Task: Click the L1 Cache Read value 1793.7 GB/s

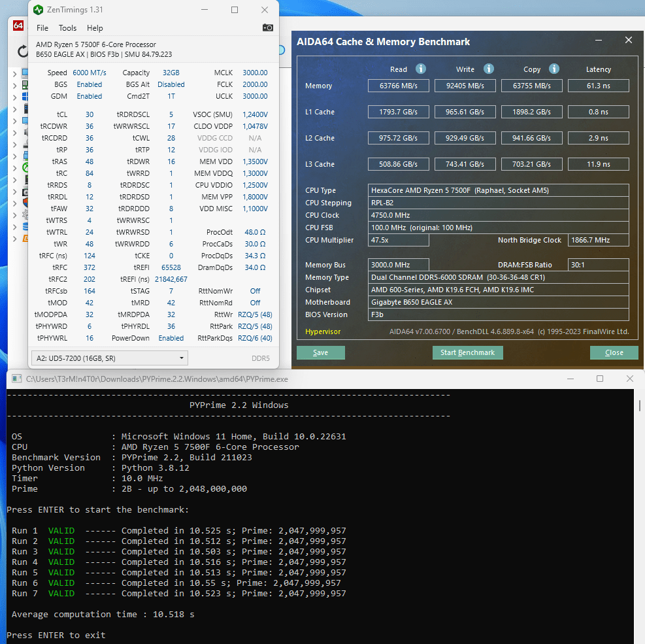Action: tap(398, 112)
